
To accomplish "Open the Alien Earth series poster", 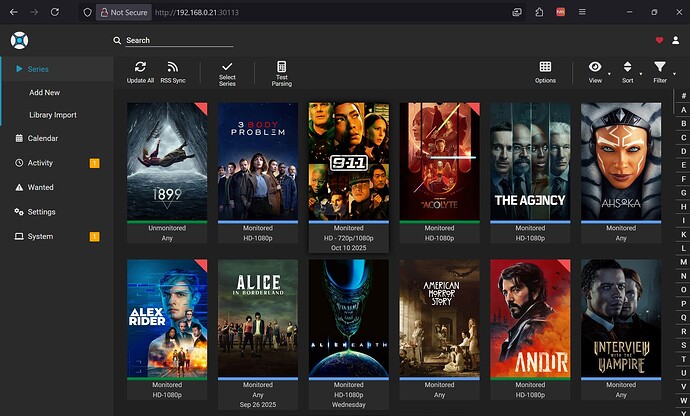I will pos(349,318).
